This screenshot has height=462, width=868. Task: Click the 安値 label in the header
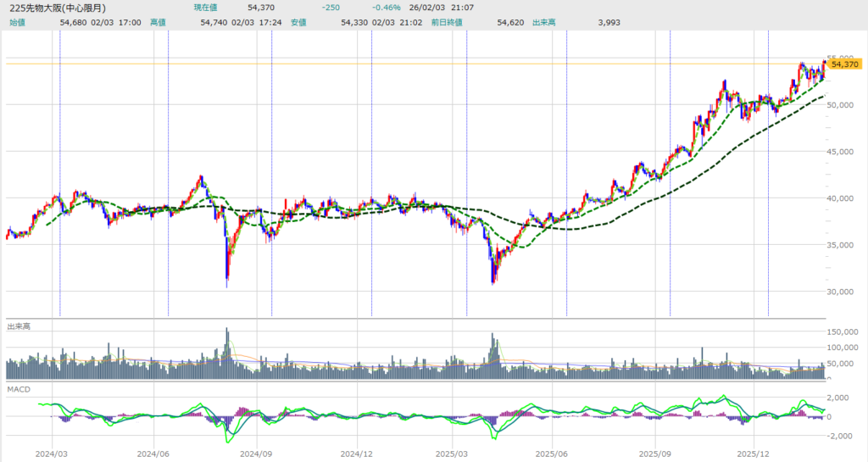pos(298,22)
